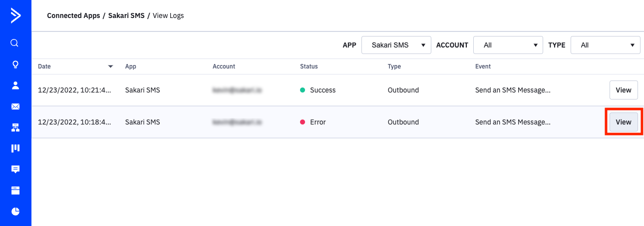Screen dimensions: 644x226
Task: Open the TYPE filter dropdown
Action: tap(606, 45)
